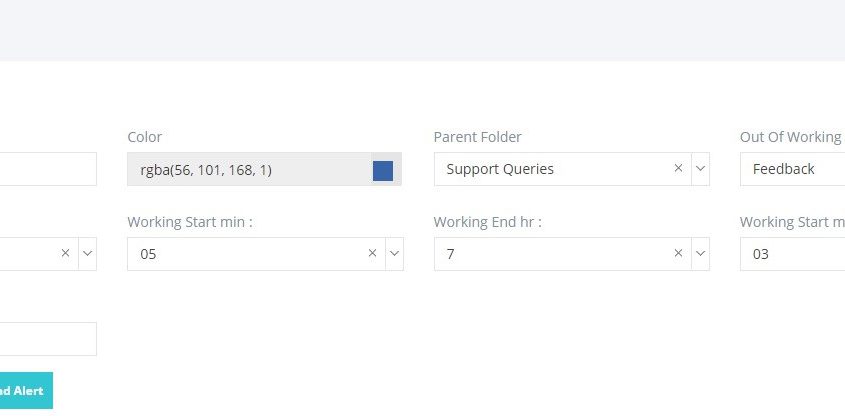Clear the Working End hr value 7
Screen dimensions: 845x416
[678, 253]
